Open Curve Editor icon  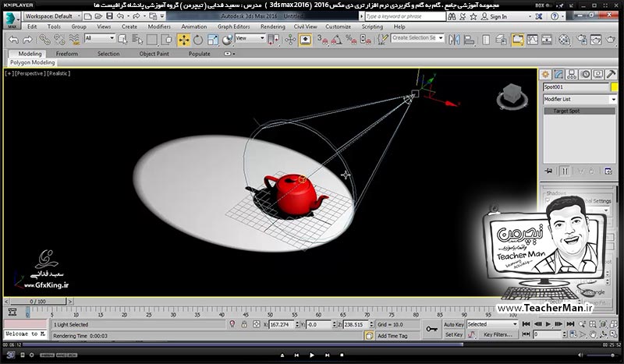[x=532, y=40]
